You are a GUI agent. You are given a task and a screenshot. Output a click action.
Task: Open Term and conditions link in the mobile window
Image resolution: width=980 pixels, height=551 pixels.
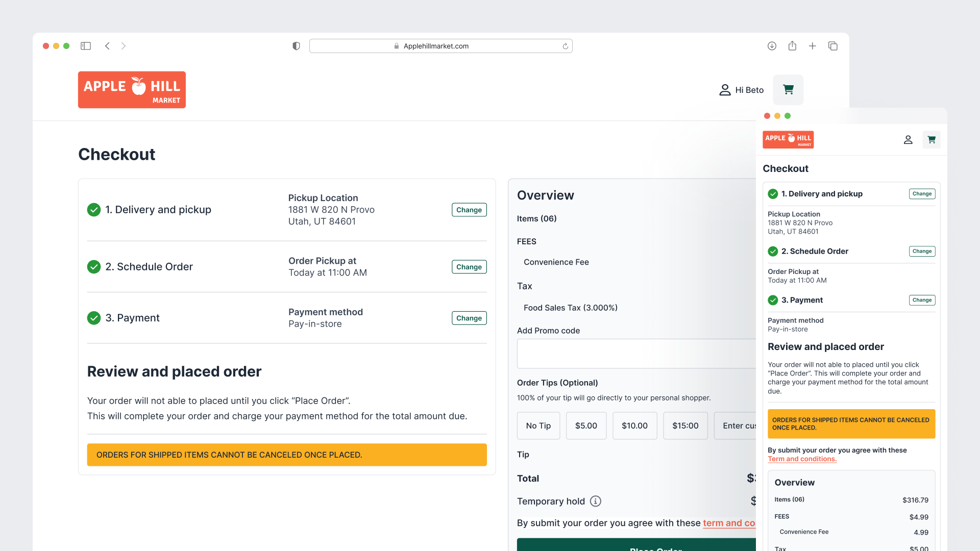pyautogui.click(x=802, y=459)
